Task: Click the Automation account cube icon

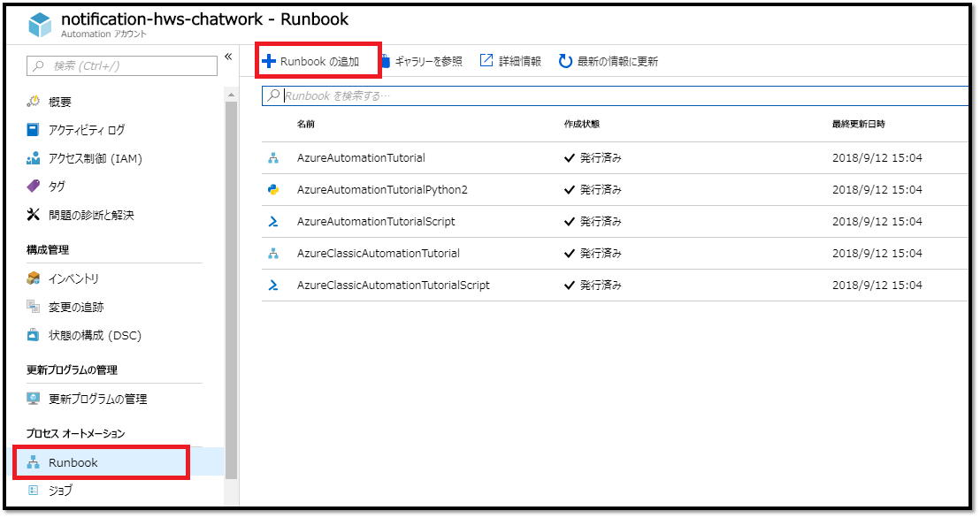Action: (x=41, y=25)
